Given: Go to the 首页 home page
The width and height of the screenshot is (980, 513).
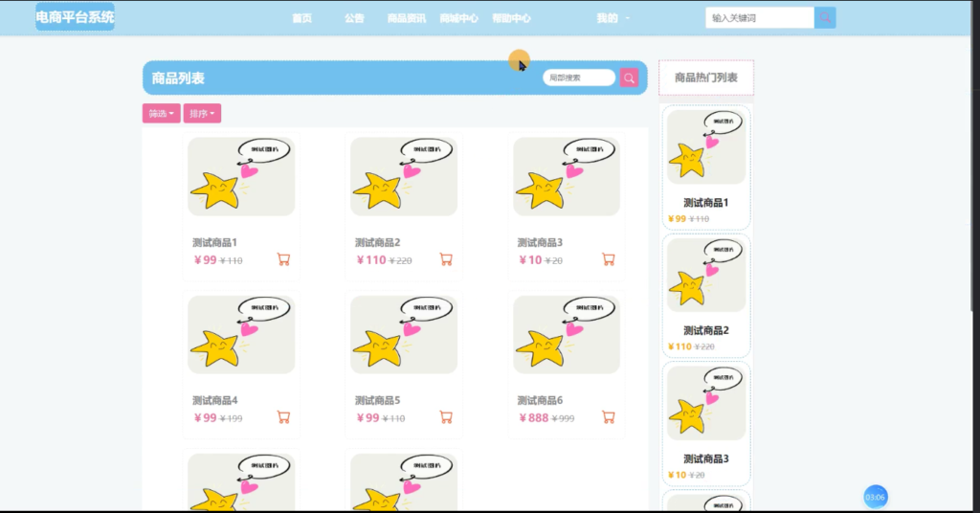Looking at the screenshot, I should pos(301,18).
